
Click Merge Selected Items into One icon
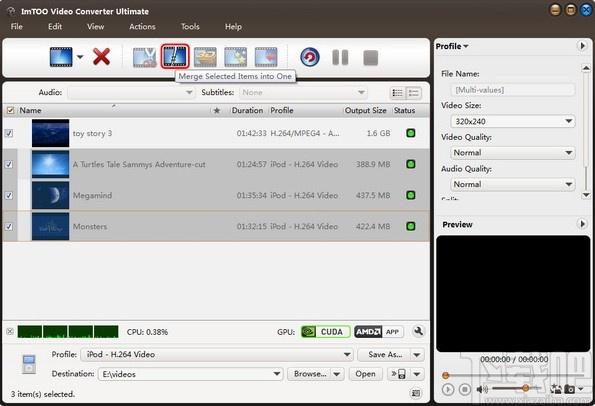[175, 57]
